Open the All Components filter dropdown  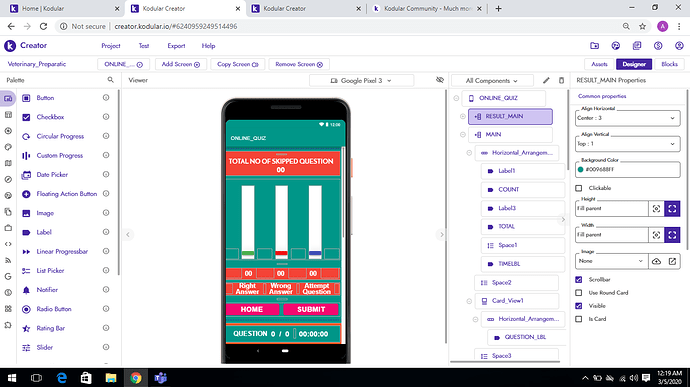click(492, 81)
